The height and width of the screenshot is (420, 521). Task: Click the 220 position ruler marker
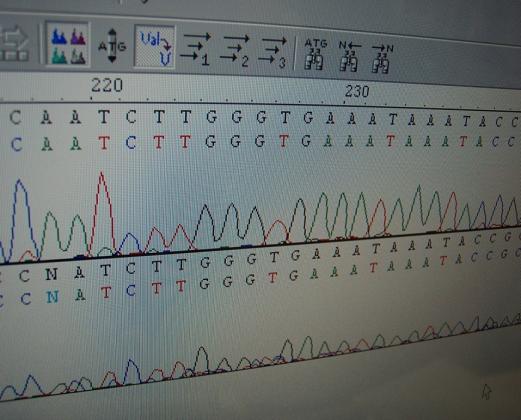[x=107, y=85]
